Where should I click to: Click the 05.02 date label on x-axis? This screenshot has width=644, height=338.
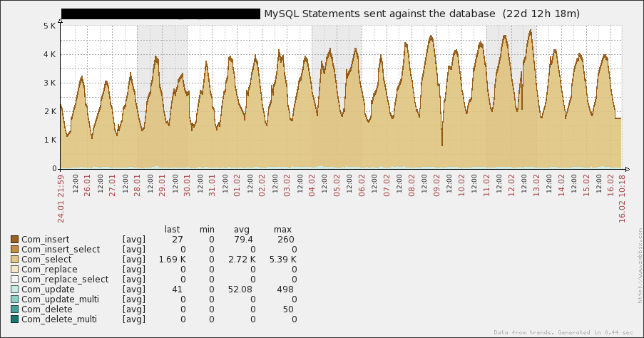(x=337, y=185)
